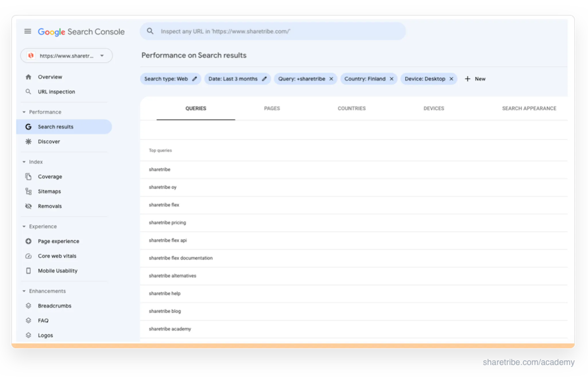Open the Sitemaps report
The height and width of the screenshot is (383, 588).
point(49,191)
